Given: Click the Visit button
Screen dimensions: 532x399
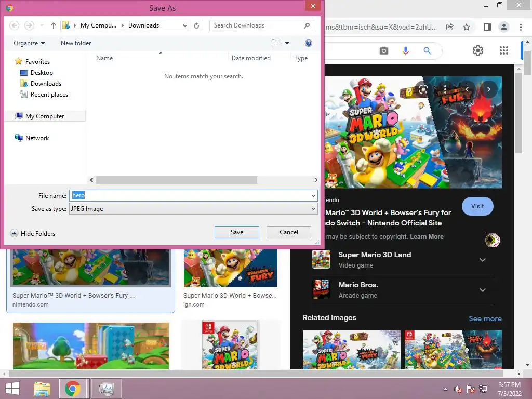Looking at the screenshot, I should [x=477, y=206].
